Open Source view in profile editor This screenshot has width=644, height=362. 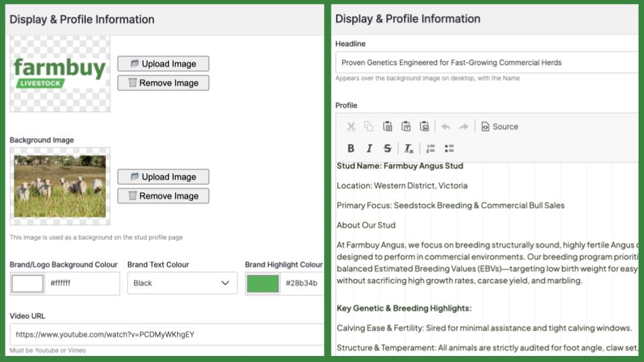(x=499, y=127)
